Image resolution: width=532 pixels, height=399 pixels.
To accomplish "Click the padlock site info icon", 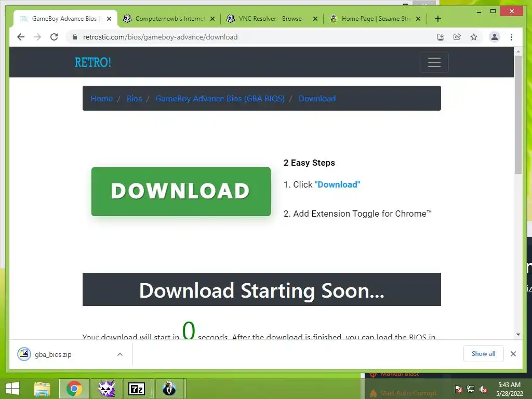I will tap(75, 37).
